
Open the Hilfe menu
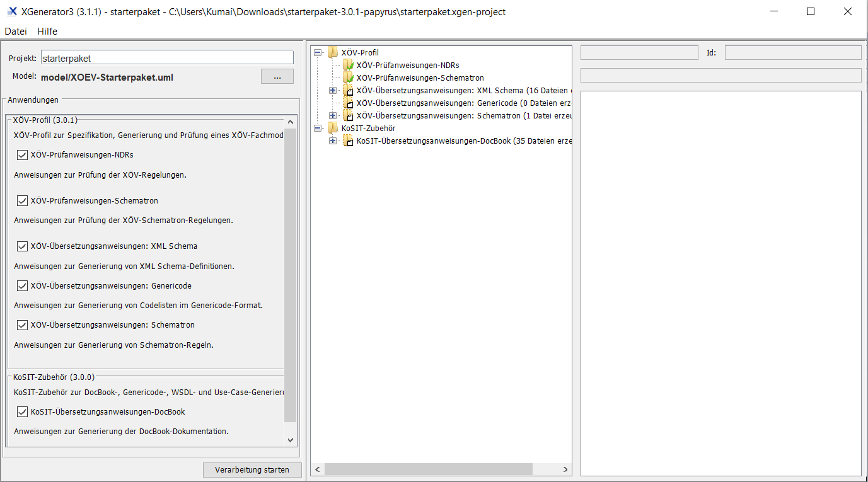(x=47, y=32)
